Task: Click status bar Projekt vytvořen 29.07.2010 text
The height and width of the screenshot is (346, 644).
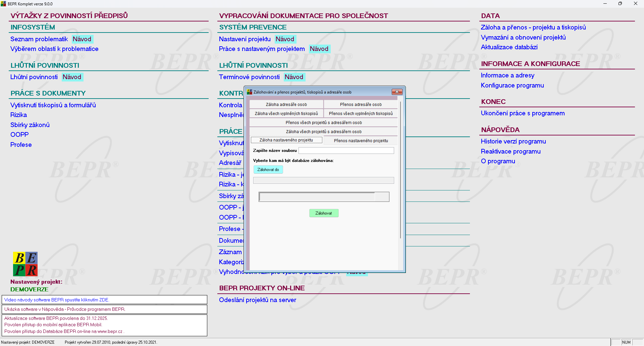Action: (111, 342)
